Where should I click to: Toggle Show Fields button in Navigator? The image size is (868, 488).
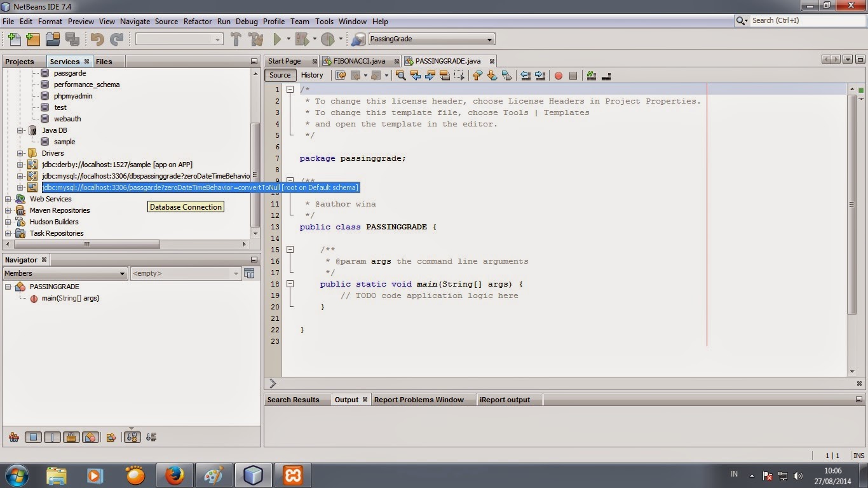[x=34, y=437]
